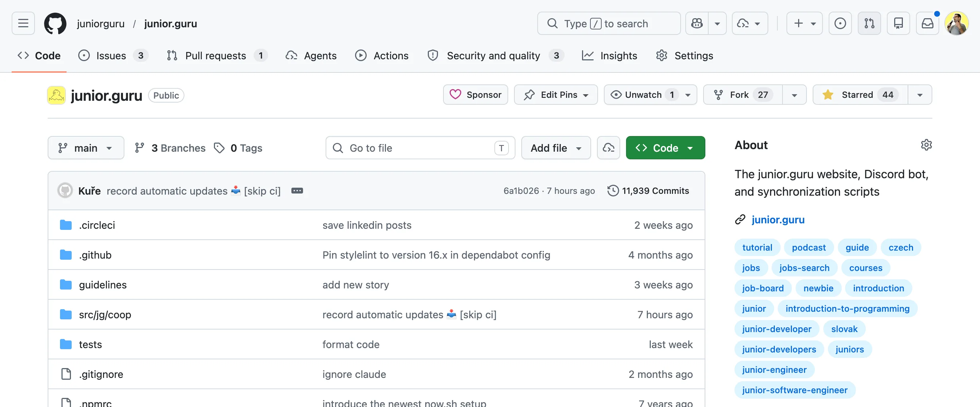This screenshot has width=980, height=407.
Task: Open the main branch selector
Action: click(x=85, y=148)
